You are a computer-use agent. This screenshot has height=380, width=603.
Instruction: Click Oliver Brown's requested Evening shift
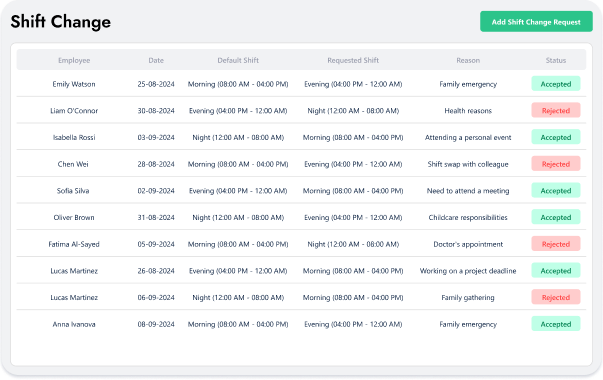point(353,217)
